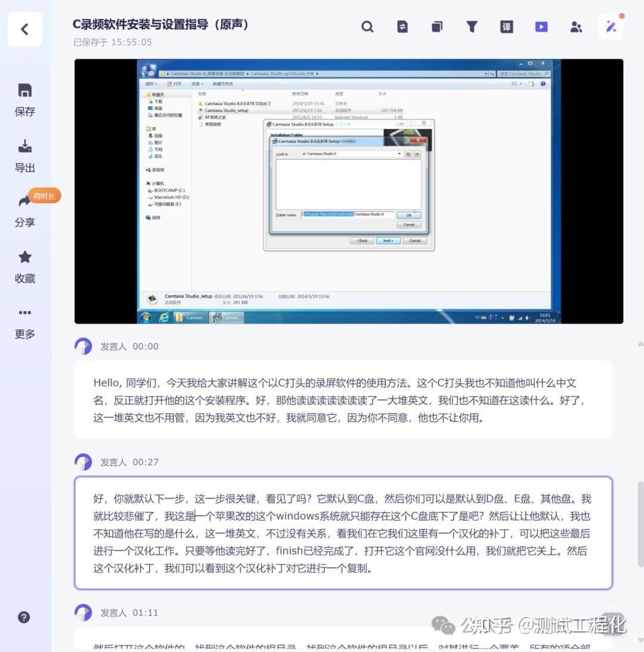The width and height of the screenshot is (644, 652).
Task: Jump to timestamp 00:27
Action: pyautogui.click(x=145, y=462)
